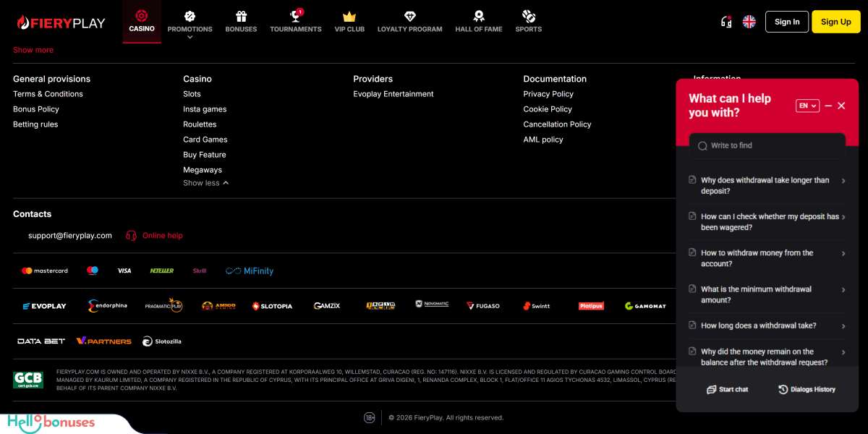Open the Cancellation Policy link
Image resolution: width=868 pixels, height=434 pixels.
557,124
